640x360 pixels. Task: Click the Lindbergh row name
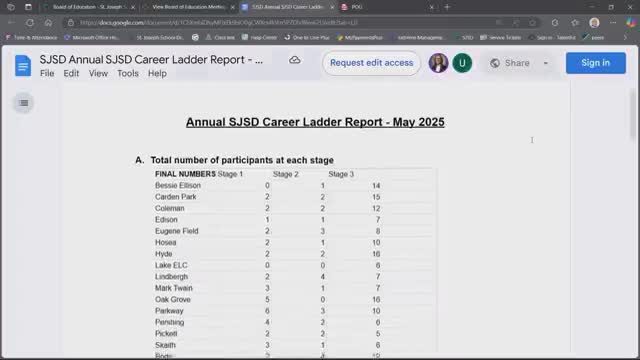(x=171, y=277)
